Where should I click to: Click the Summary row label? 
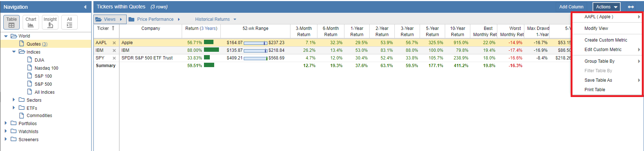click(x=105, y=66)
